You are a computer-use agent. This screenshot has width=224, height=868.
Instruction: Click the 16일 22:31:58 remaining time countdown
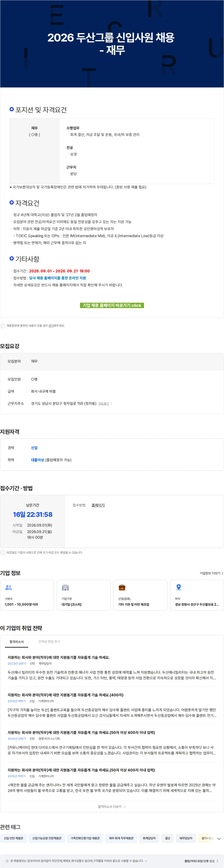coord(33,514)
